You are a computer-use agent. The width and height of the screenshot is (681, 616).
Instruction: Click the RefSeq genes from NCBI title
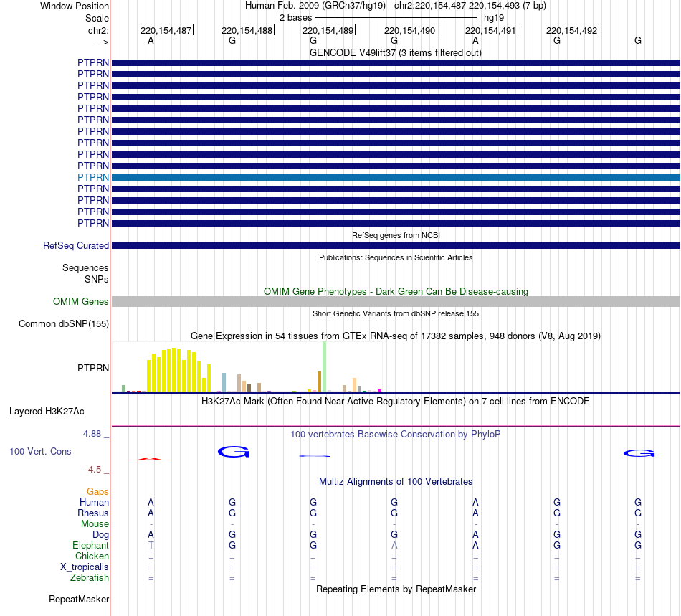pyautogui.click(x=396, y=235)
